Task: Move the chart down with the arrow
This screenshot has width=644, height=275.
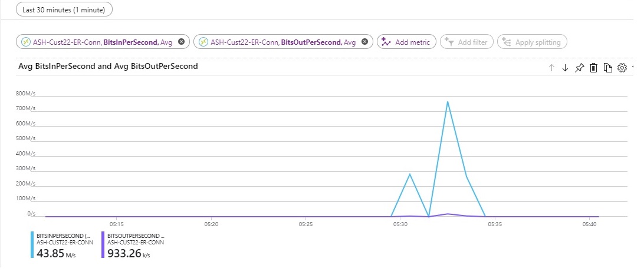Action: click(x=565, y=68)
